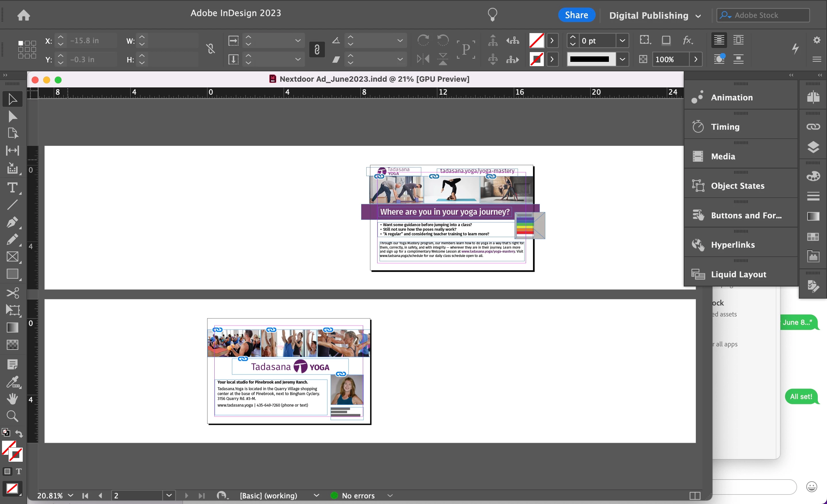Select the Zoom tool
The image size is (827, 504).
pyautogui.click(x=12, y=416)
